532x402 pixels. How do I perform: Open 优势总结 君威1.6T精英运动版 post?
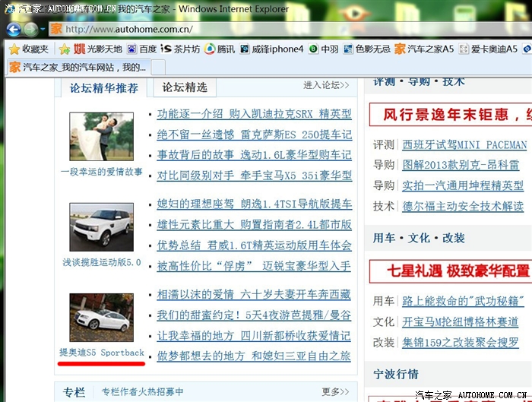coord(254,245)
